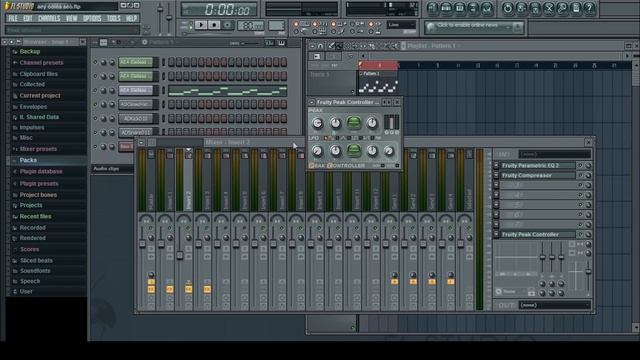Click the audio editor (scissors) toolbar icon
Viewport: 640px width, 360px height.
pyautogui.click(x=549, y=8)
